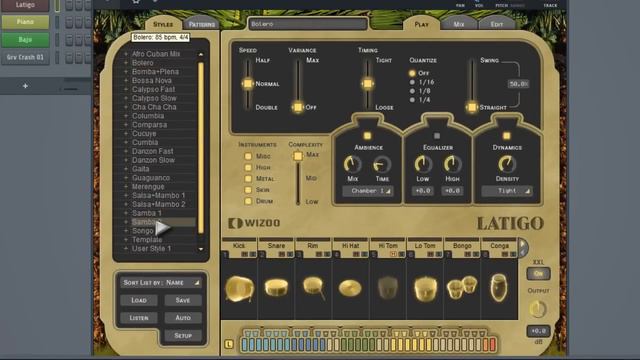Image resolution: width=640 pixels, height=360 pixels.
Task: Add a channel with the plus button
Action: click(x=25, y=86)
